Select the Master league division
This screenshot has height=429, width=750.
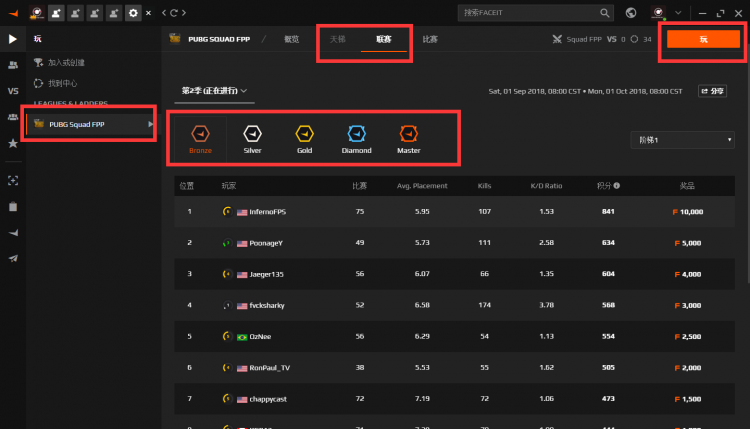click(408, 139)
